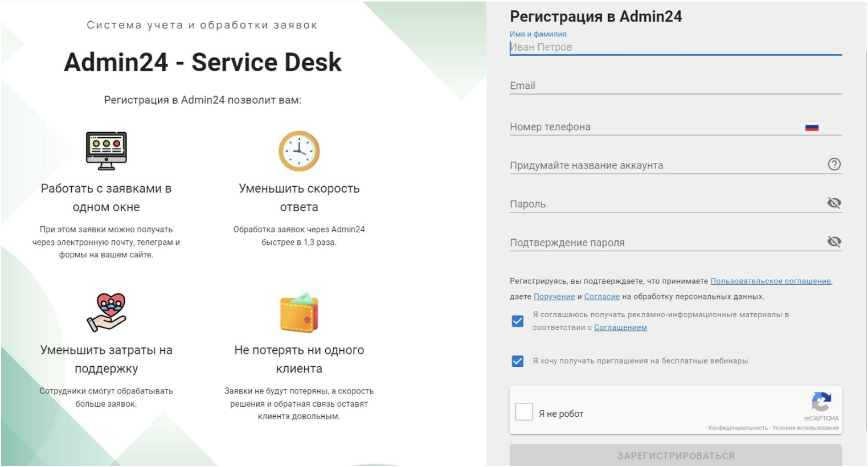Click the Не потерять ни одного клиента heading

299,359
